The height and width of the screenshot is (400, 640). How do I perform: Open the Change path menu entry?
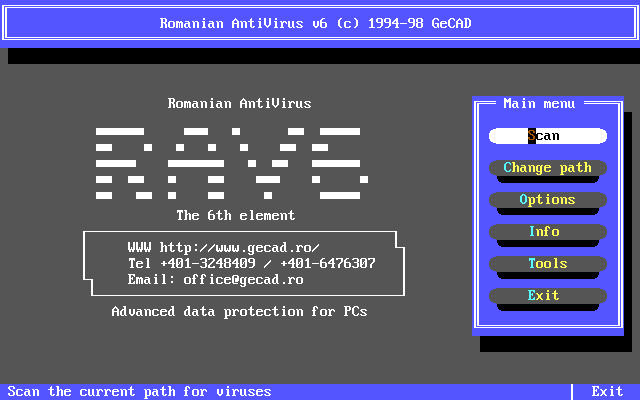tap(547, 168)
